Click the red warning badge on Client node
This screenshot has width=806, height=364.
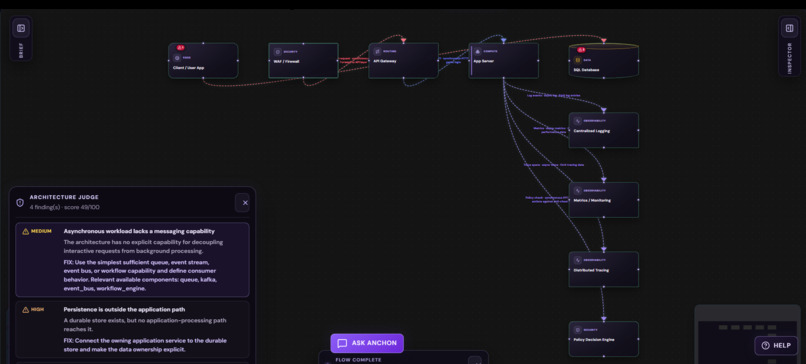click(180, 48)
